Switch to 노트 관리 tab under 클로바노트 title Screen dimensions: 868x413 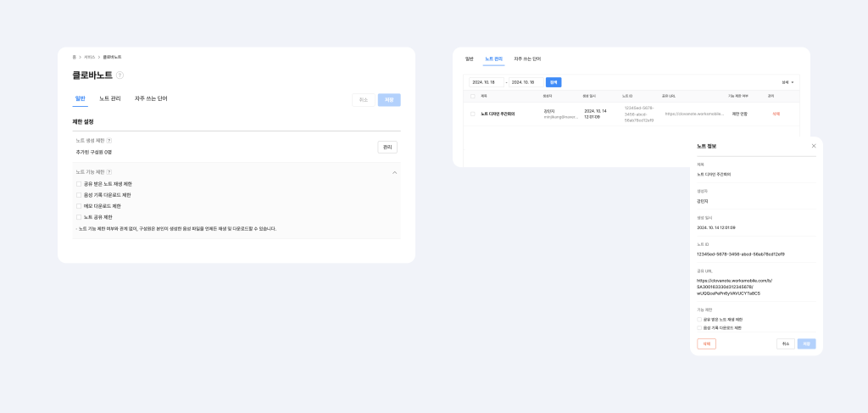point(110,99)
